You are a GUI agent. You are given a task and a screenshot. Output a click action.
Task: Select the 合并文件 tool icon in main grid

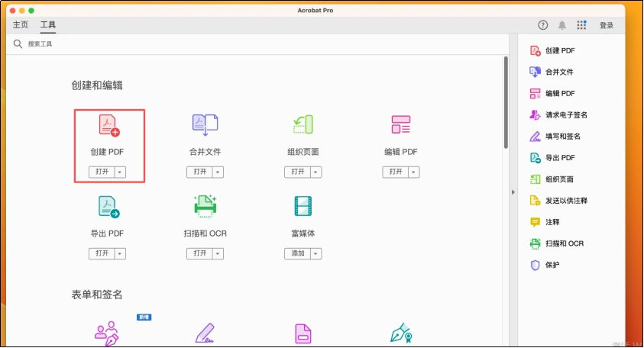[x=205, y=124]
